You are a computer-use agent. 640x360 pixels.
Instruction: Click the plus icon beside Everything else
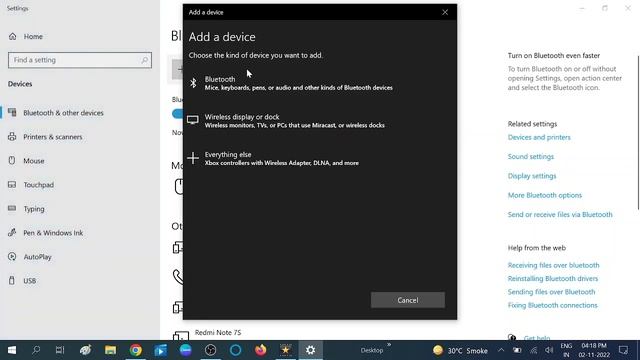[193, 158]
